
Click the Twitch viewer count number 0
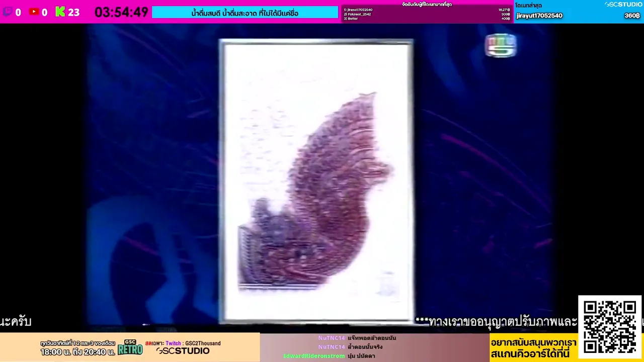18,12
